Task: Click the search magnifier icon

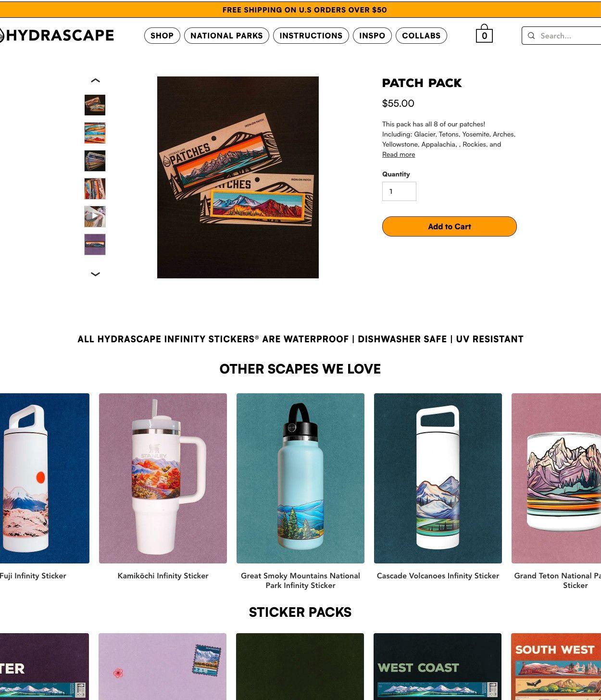Action: (x=531, y=36)
